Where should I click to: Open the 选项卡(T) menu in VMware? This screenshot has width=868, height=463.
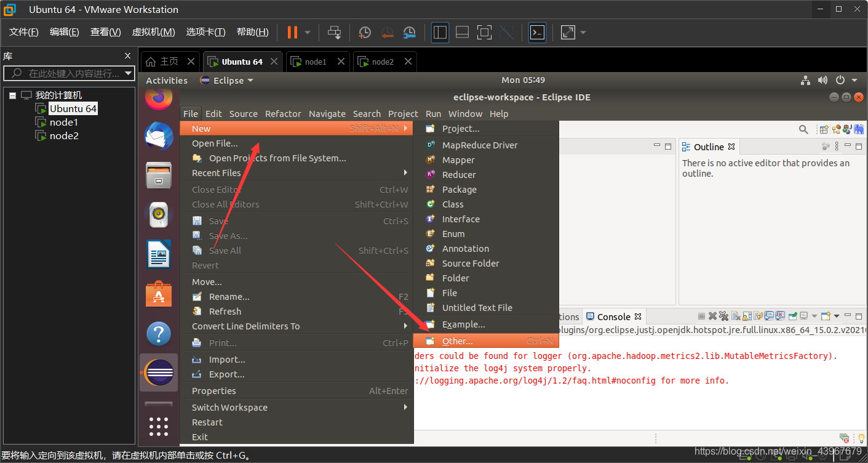click(205, 32)
